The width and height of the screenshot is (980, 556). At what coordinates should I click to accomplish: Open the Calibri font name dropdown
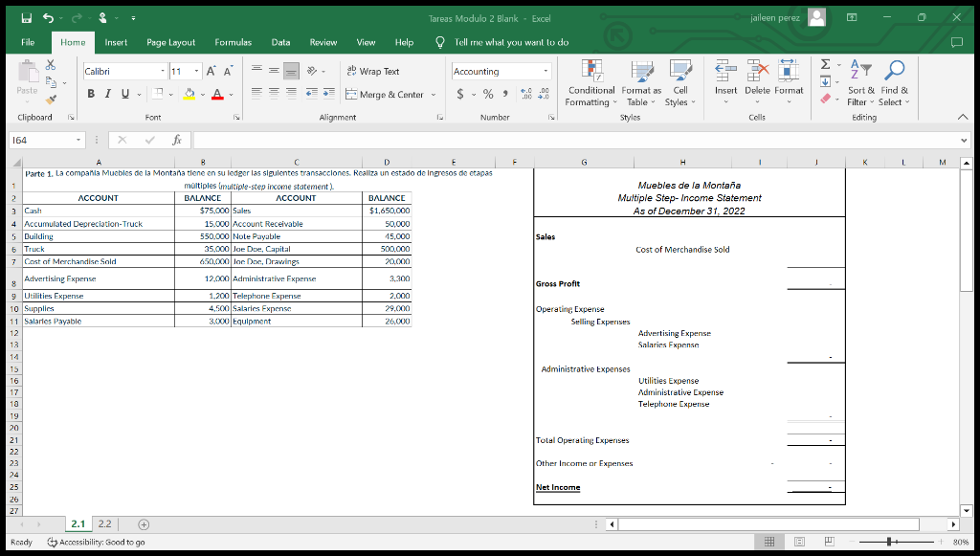pyautogui.click(x=162, y=72)
